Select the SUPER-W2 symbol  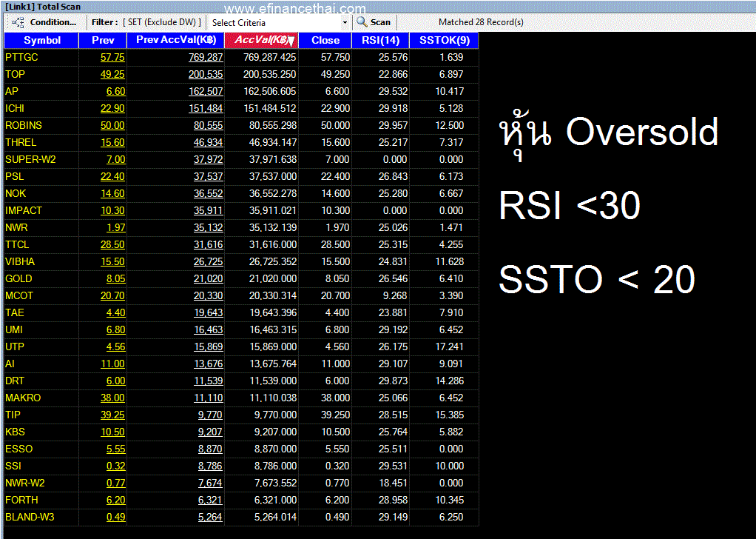pyautogui.click(x=30, y=159)
